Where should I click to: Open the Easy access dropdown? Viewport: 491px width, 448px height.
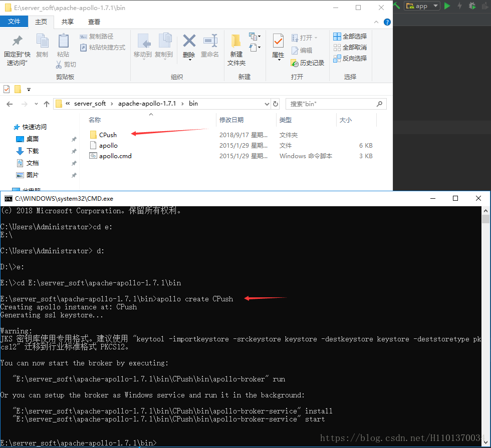(255, 48)
